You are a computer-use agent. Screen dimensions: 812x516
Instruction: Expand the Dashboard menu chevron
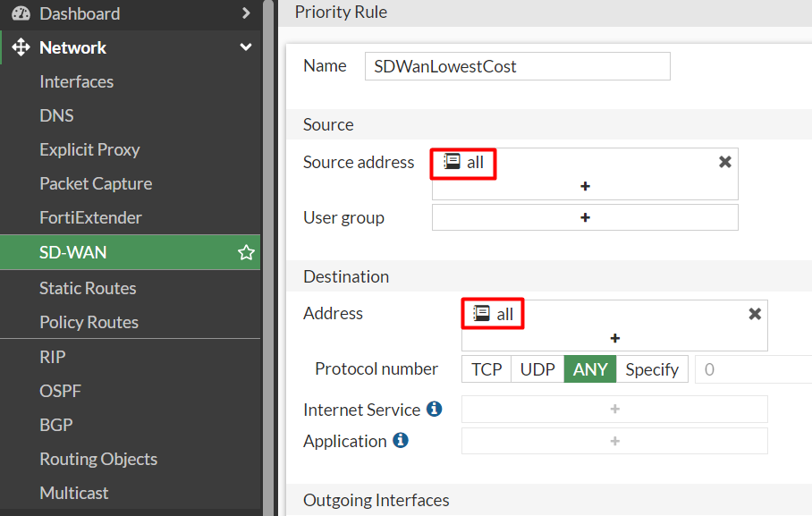[x=246, y=13]
